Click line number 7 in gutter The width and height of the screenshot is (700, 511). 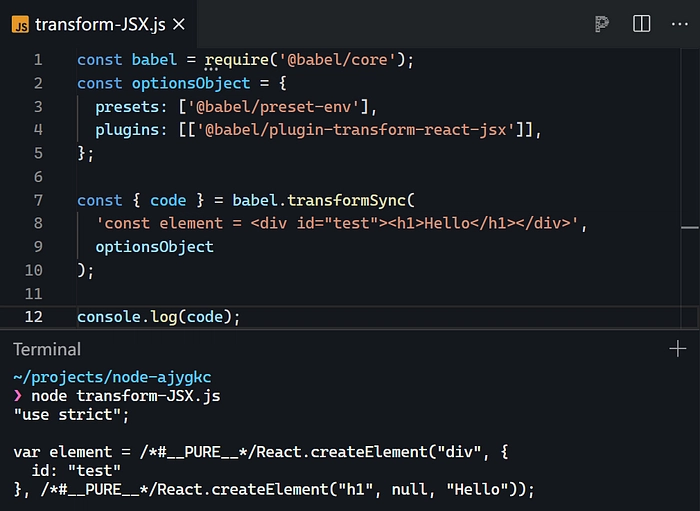point(37,200)
